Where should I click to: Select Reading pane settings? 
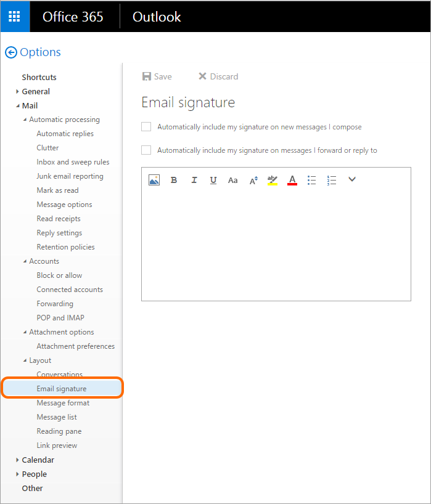[x=59, y=431]
